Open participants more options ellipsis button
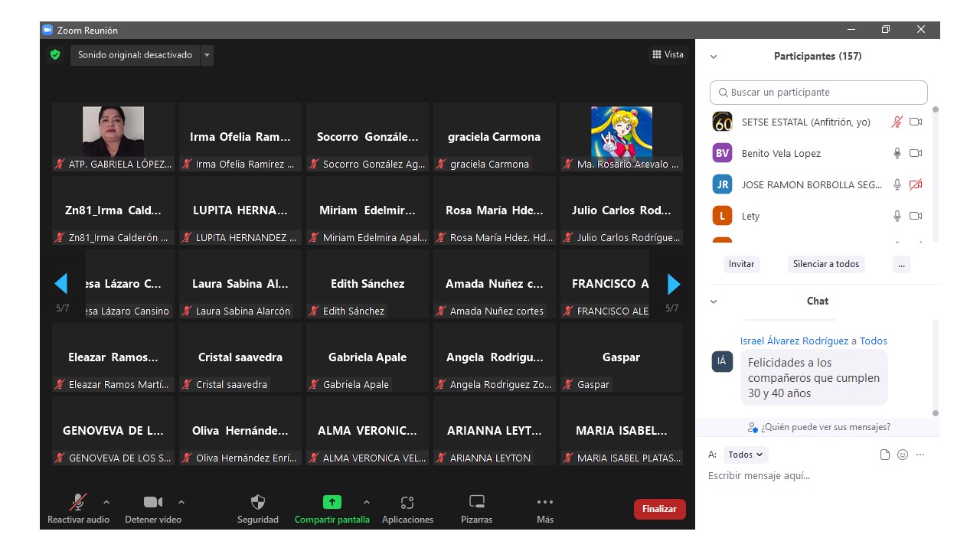Screen dimensions: 980x551 pos(901,264)
